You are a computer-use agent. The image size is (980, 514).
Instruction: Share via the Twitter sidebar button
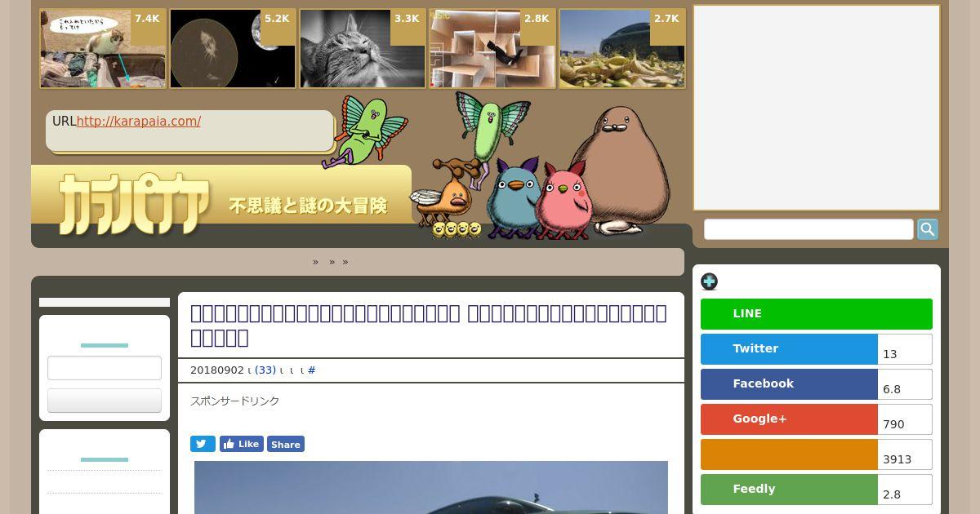789,349
